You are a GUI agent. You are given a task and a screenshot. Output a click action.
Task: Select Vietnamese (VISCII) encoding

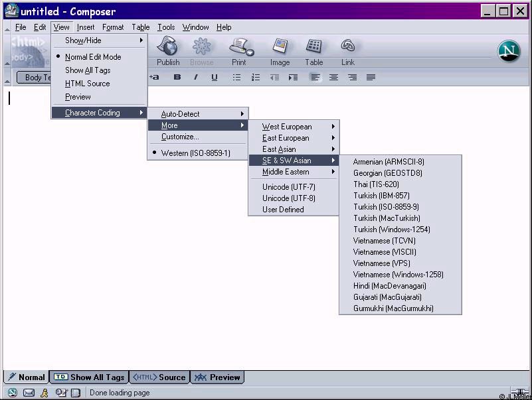pyautogui.click(x=400, y=252)
